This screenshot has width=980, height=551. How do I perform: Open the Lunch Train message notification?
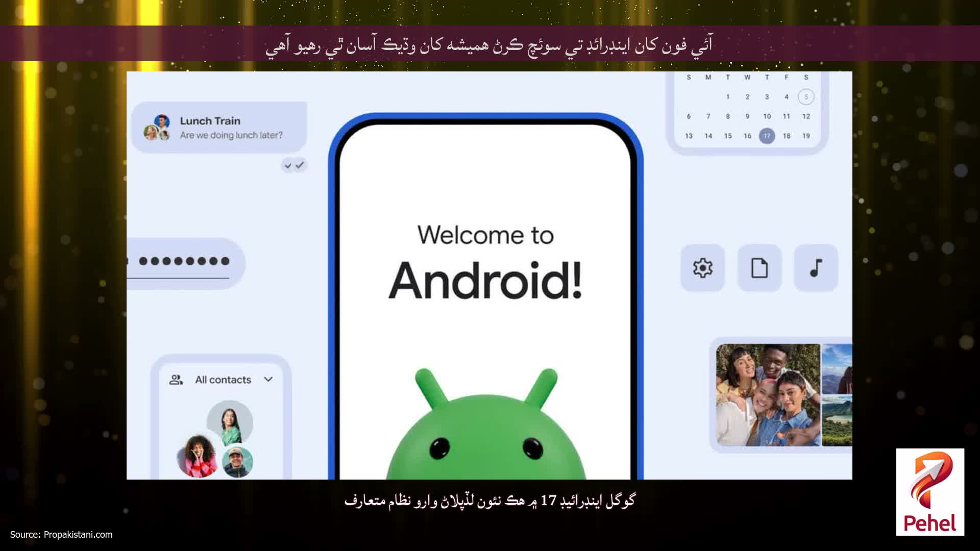219,127
